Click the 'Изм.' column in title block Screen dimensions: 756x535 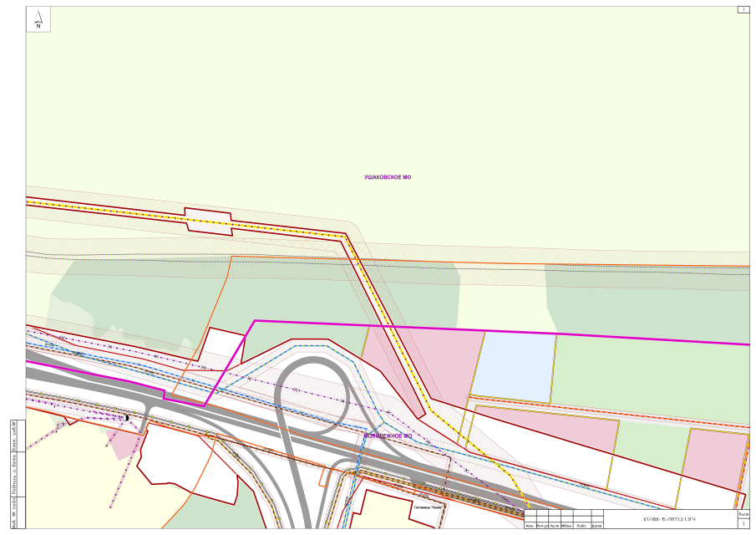[530, 526]
